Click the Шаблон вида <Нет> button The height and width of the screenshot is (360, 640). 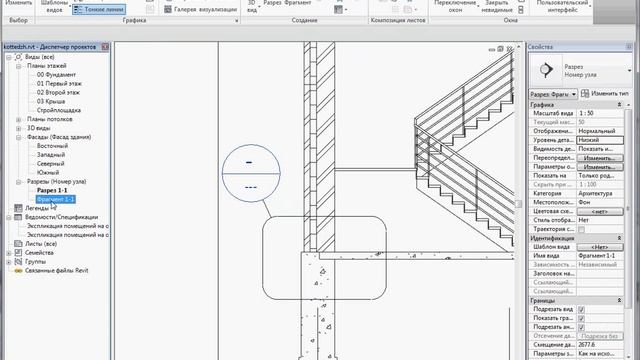click(600, 247)
